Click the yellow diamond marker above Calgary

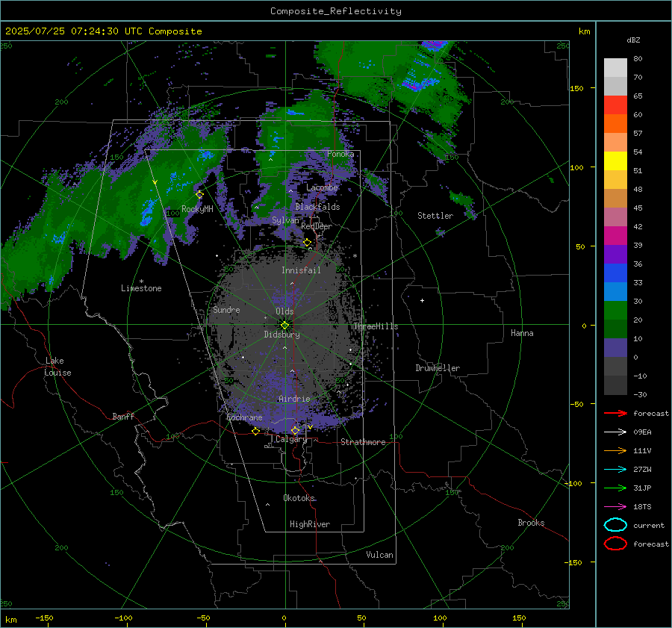coord(295,430)
